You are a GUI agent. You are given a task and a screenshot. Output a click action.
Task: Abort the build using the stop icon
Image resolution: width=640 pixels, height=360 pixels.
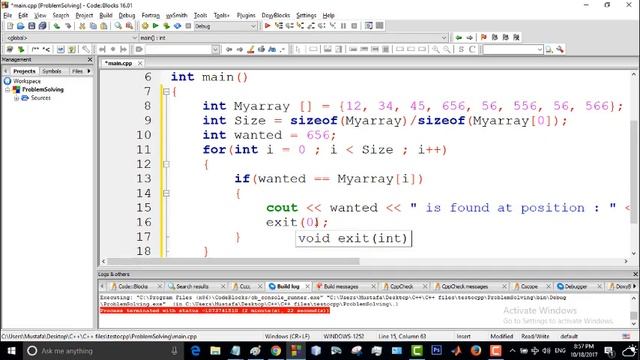[188, 26]
